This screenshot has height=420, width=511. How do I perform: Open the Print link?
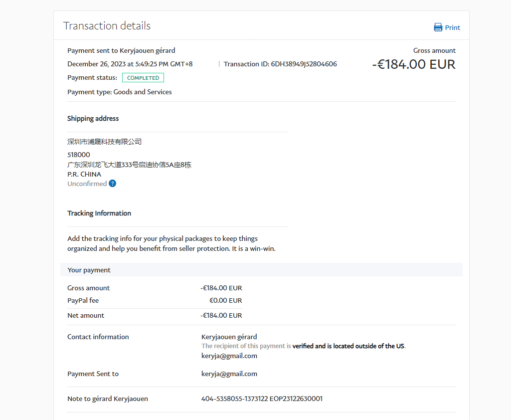452,27
